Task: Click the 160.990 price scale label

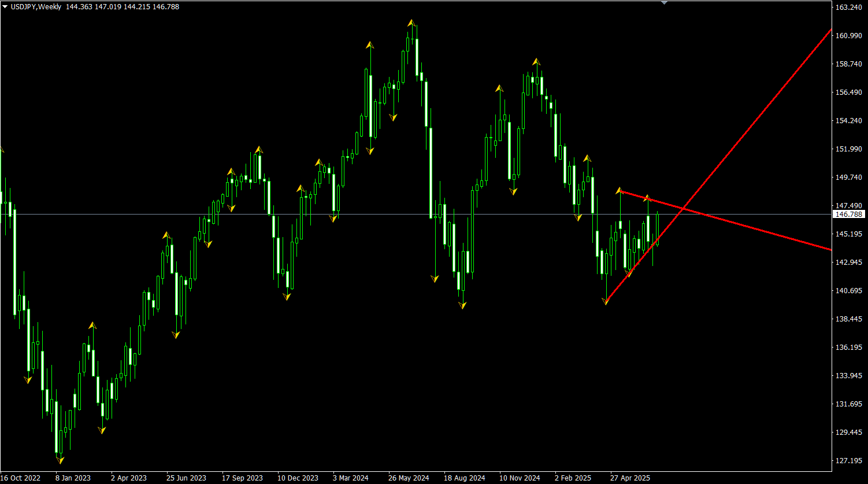Action: coord(848,35)
